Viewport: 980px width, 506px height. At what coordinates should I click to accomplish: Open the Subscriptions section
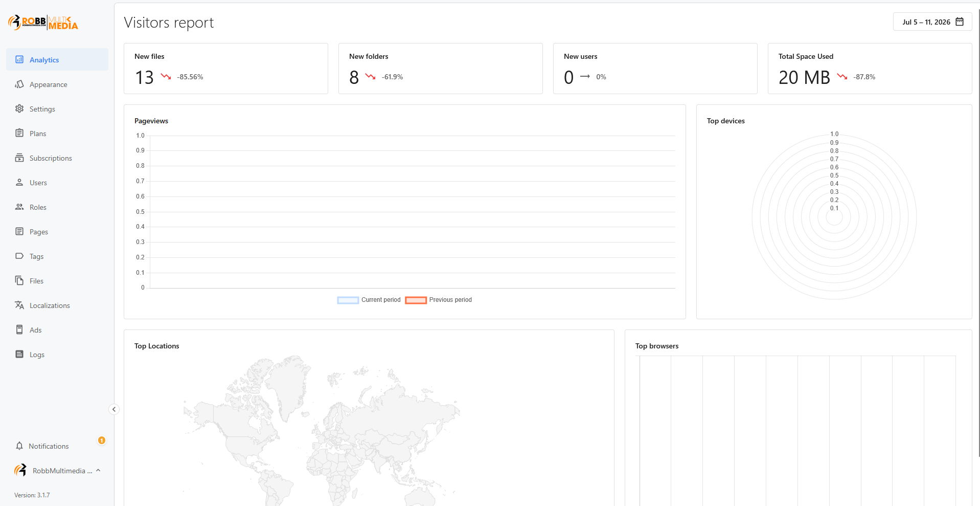tap(57, 158)
